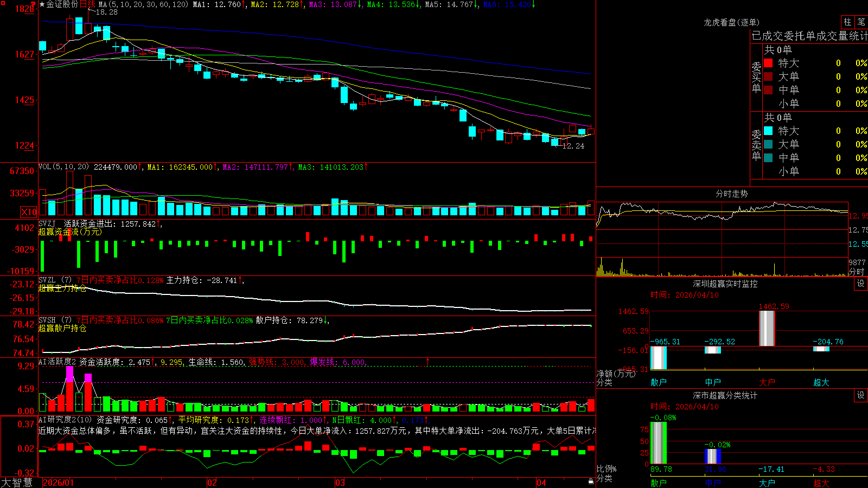Click the 资金活跃度: 2.475 value
This screenshot has width=868, height=488.
[x=117, y=362]
